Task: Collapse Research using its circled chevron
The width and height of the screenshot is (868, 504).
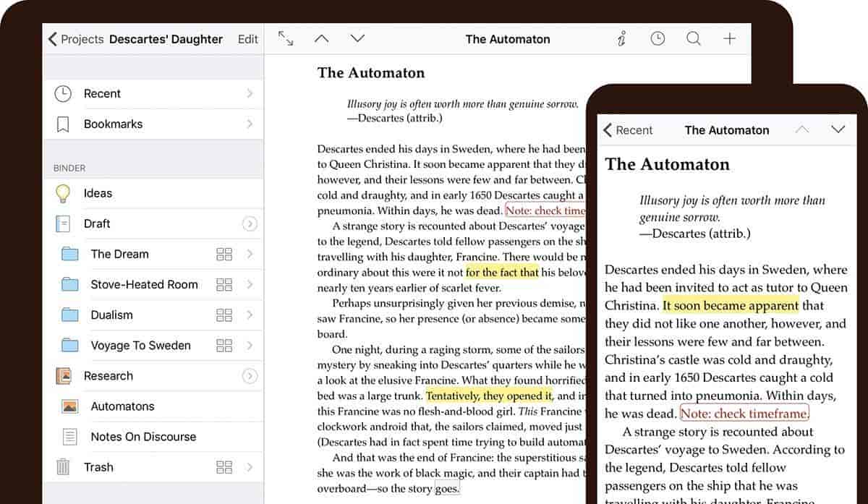Action: (250, 376)
